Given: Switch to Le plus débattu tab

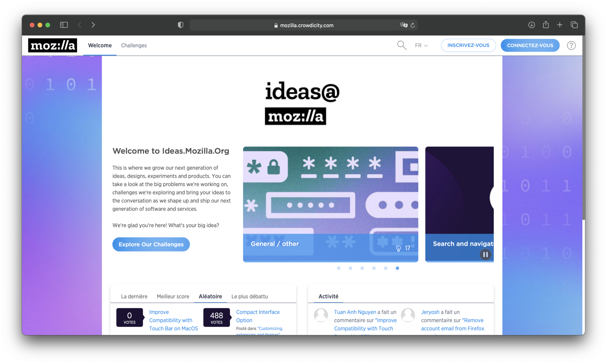Looking at the screenshot, I should tap(249, 296).
